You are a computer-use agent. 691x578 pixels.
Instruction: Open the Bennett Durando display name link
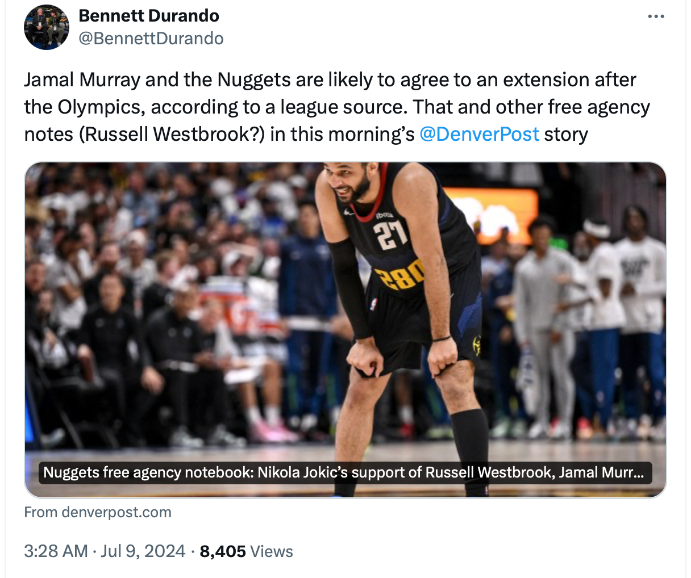pos(148,16)
